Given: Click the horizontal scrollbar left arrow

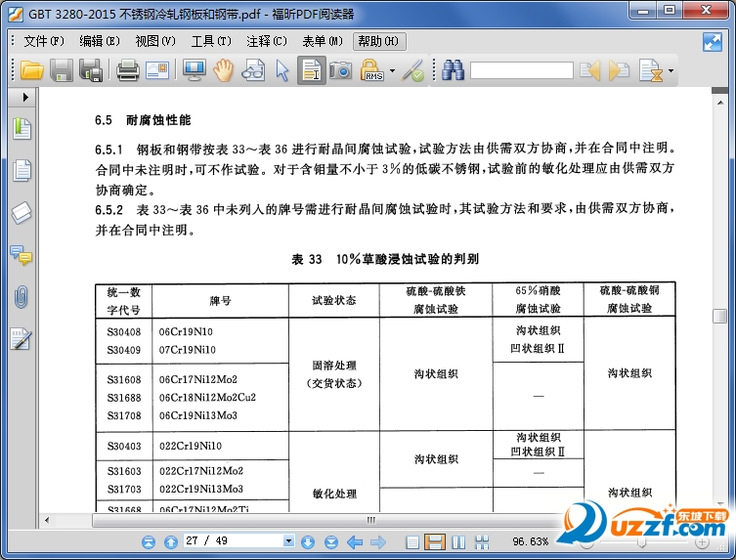Looking at the screenshot, I should point(47,520).
